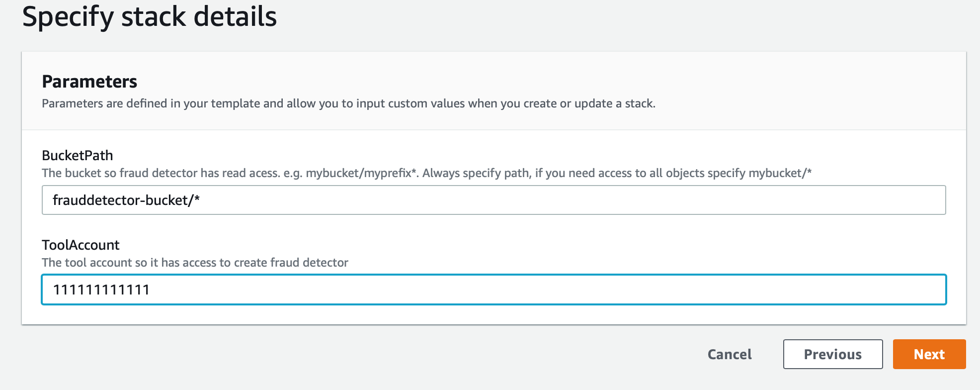Click the BucketPath field label
This screenshot has width=980, height=390.
coord(78,155)
